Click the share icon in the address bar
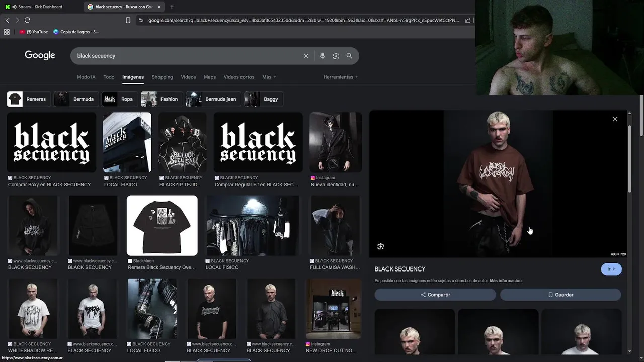The height and width of the screenshot is (362, 644). [x=468, y=20]
